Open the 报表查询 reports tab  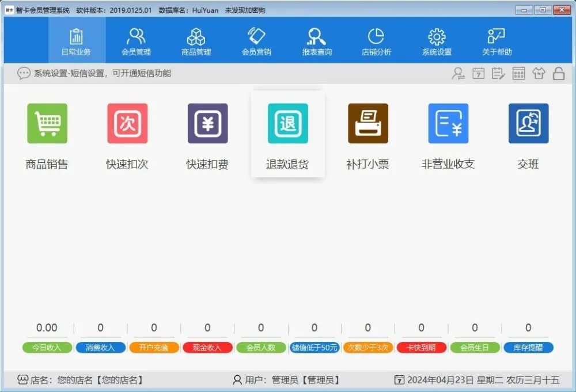point(316,40)
